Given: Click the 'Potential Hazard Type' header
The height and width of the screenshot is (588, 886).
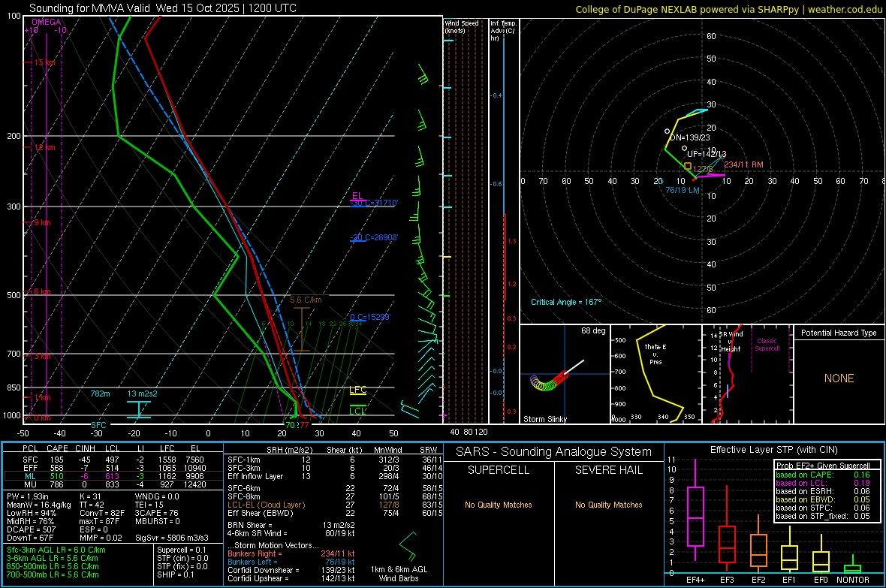Looking at the screenshot, I should [x=839, y=333].
